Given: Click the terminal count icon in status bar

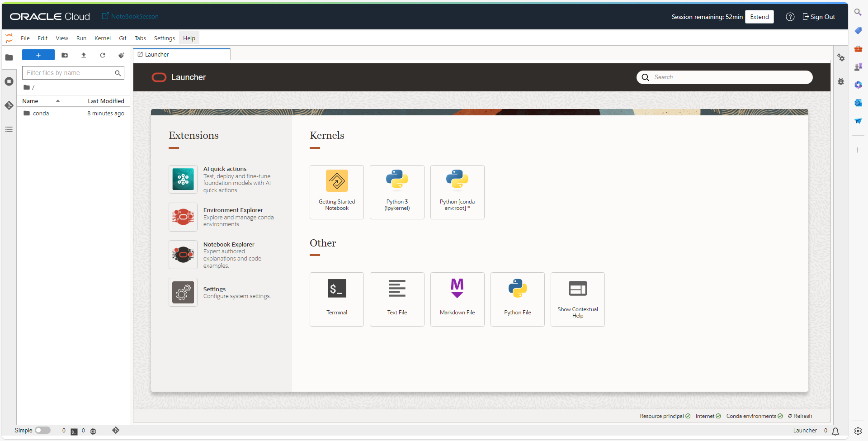Looking at the screenshot, I should click(74, 432).
